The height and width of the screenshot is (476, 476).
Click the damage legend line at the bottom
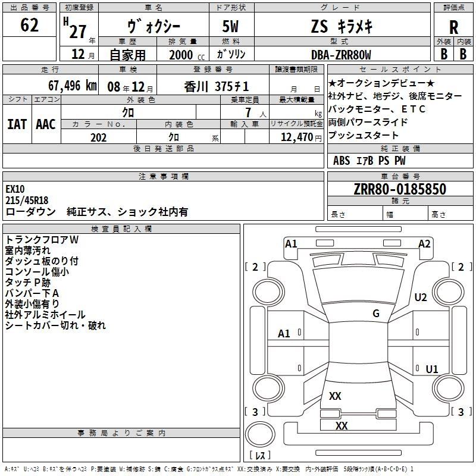[x=209, y=469]
